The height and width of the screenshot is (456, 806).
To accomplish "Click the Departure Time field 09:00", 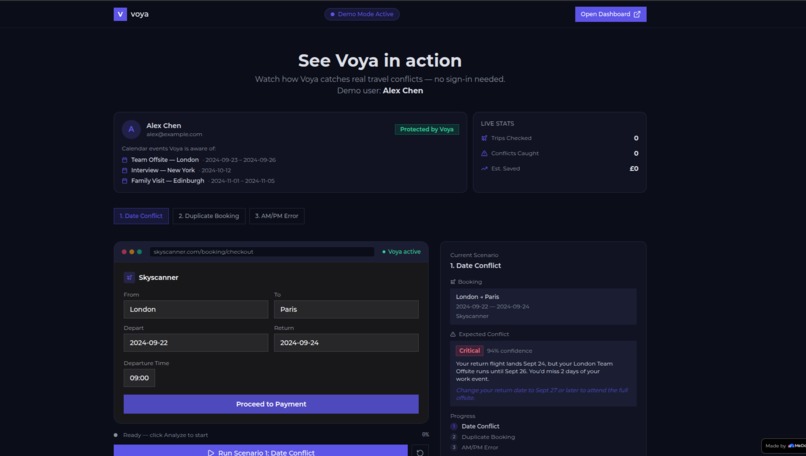I will pyautogui.click(x=139, y=378).
